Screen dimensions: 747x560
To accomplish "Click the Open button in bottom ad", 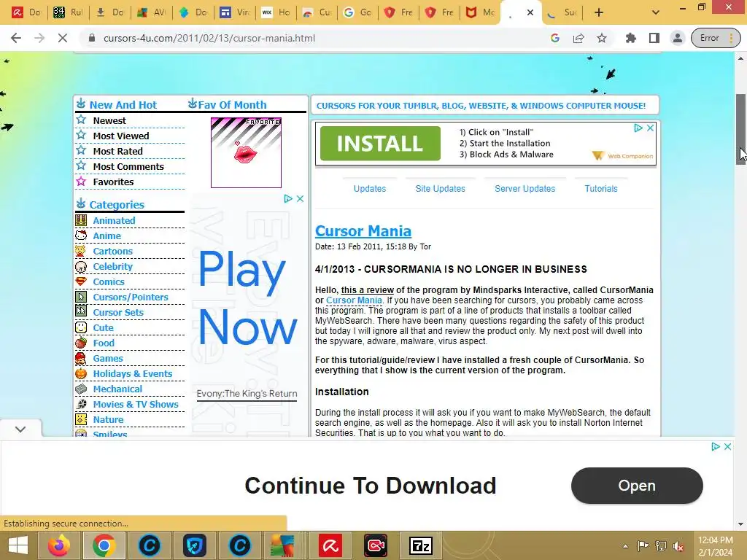I will [x=637, y=485].
